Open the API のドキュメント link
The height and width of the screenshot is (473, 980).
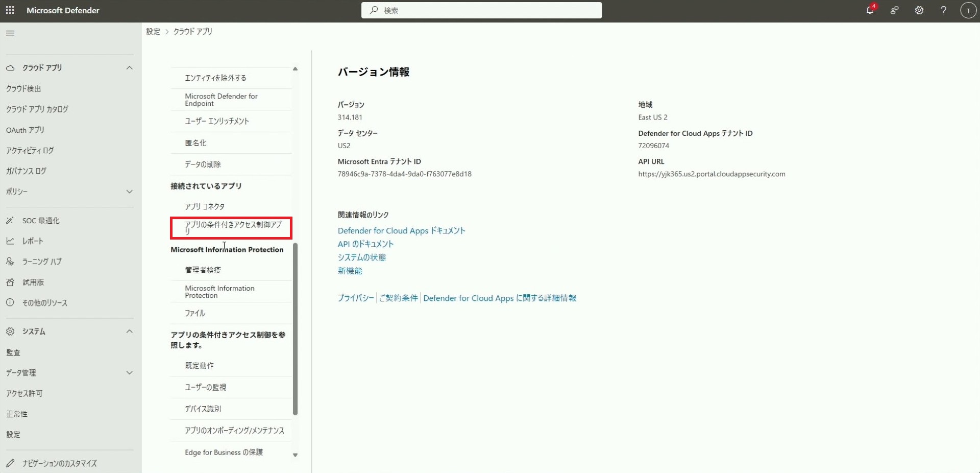click(x=365, y=244)
